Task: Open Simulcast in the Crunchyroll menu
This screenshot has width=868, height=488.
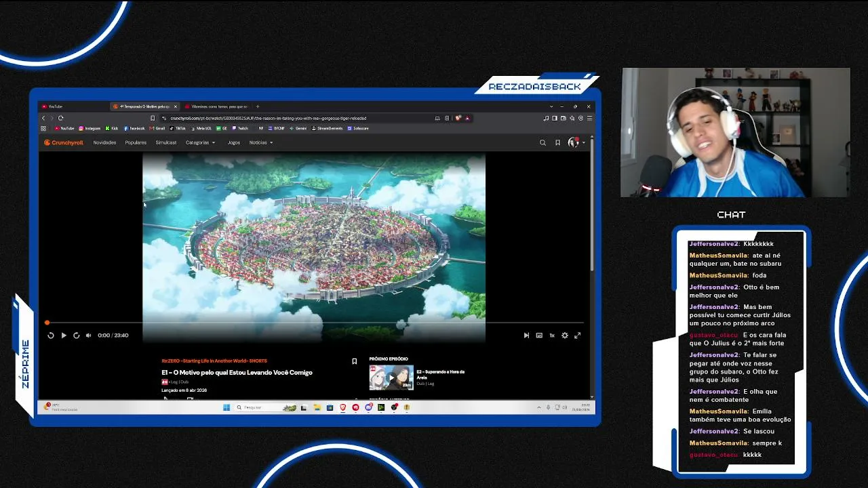Action: coord(166,142)
